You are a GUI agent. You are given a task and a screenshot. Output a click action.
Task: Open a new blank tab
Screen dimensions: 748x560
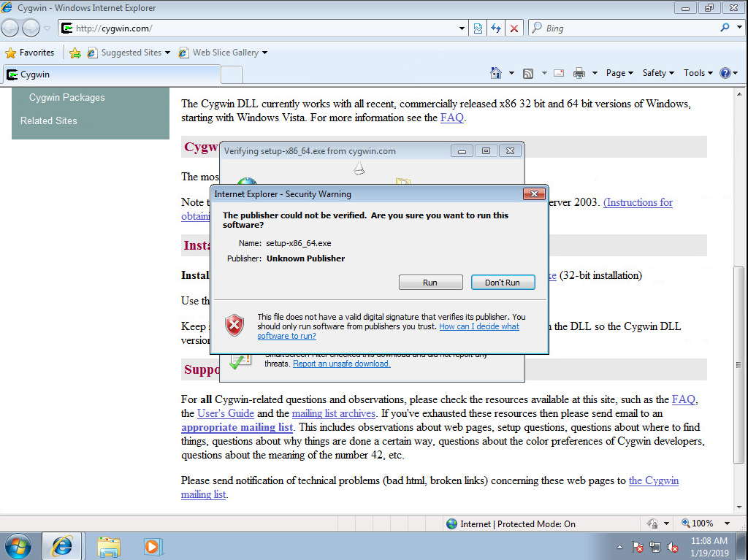tap(232, 75)
